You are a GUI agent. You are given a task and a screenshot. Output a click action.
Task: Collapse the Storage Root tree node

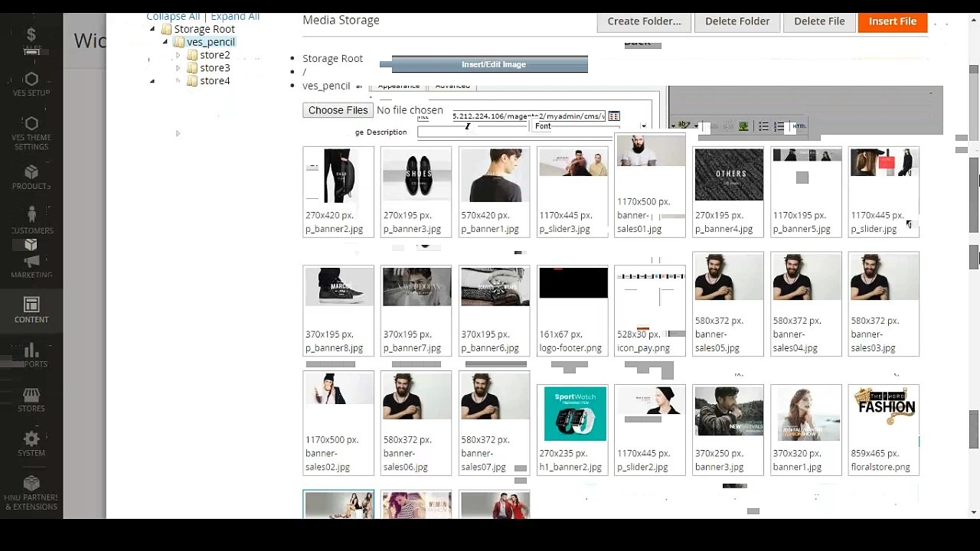coord(152,29)
